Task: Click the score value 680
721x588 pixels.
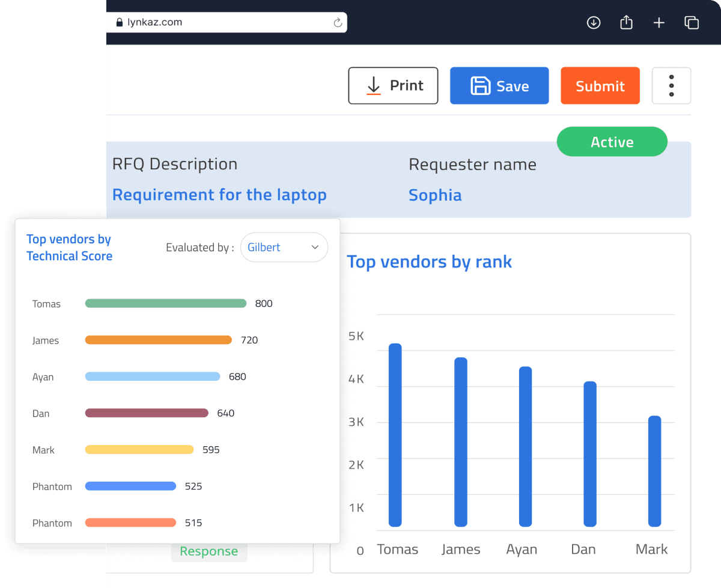Action: tap(237, 377)
